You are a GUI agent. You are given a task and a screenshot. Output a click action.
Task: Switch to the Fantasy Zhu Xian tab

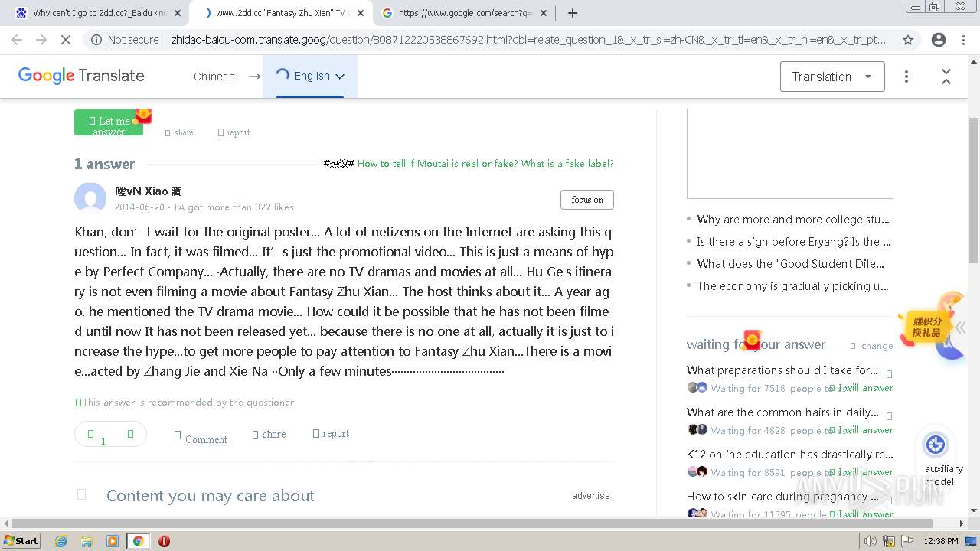(x=281, y=13)
